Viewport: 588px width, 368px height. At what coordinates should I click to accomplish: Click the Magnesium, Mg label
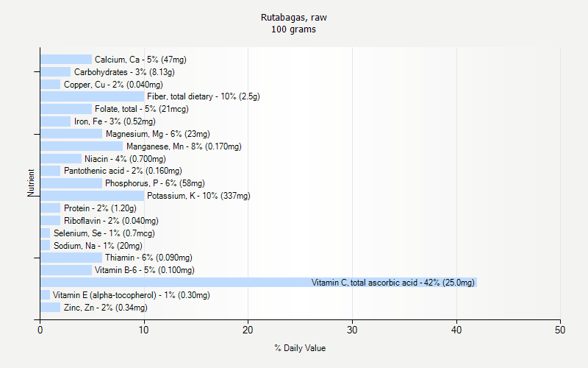click(157, 134)
